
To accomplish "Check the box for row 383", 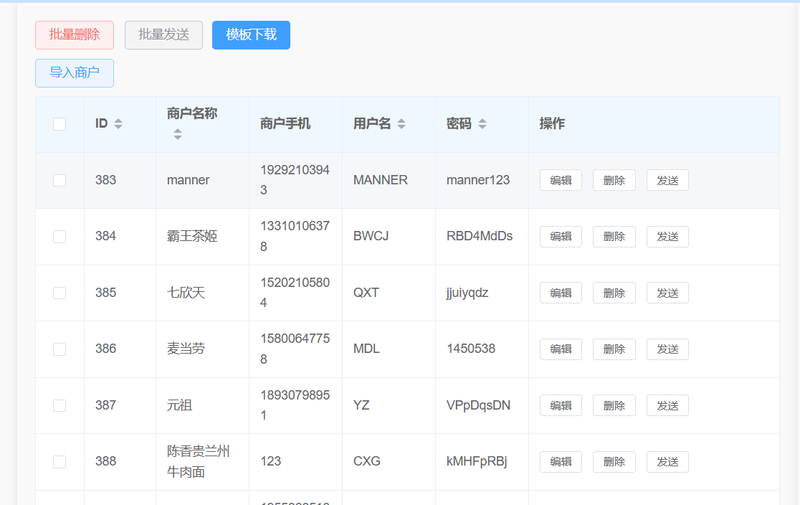I will [59, 180].
